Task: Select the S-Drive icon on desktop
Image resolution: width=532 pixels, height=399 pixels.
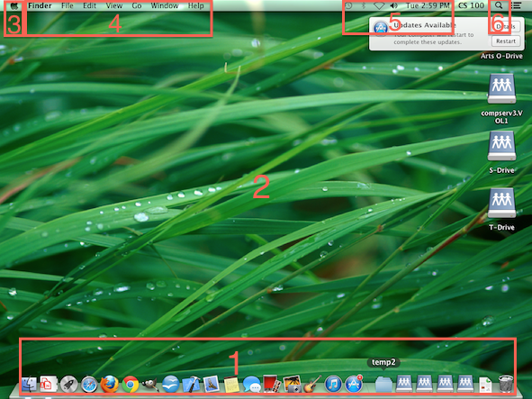Action: (x=501, y=146)
